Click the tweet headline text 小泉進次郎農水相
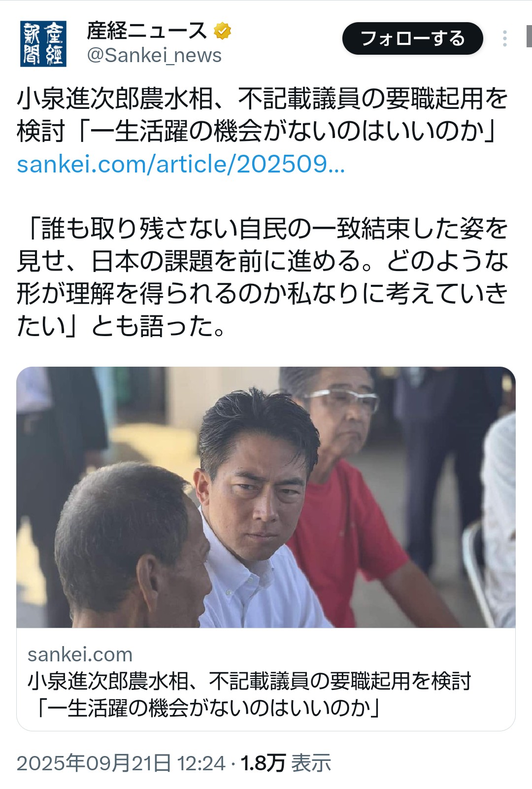The height and width of the screenshot is (789, 532). coord(262,99)
